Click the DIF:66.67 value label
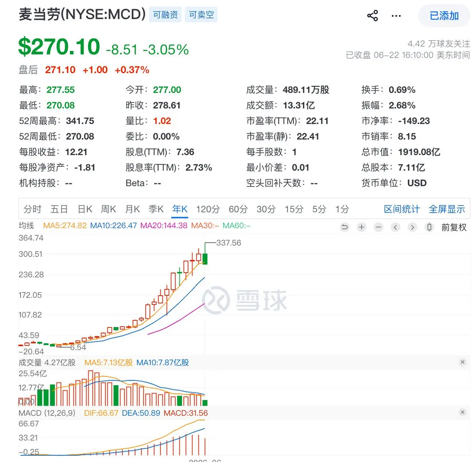The image size is (476, 462). 101,413
